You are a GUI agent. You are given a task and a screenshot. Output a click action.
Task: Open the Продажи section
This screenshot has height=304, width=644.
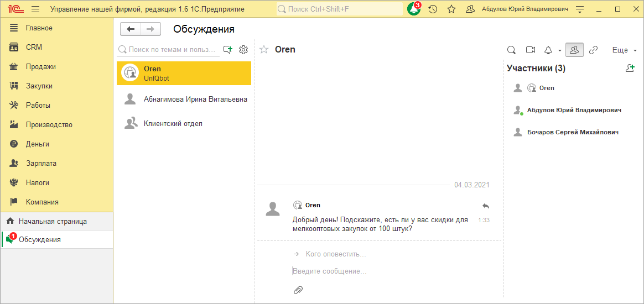tap(57, 66)
